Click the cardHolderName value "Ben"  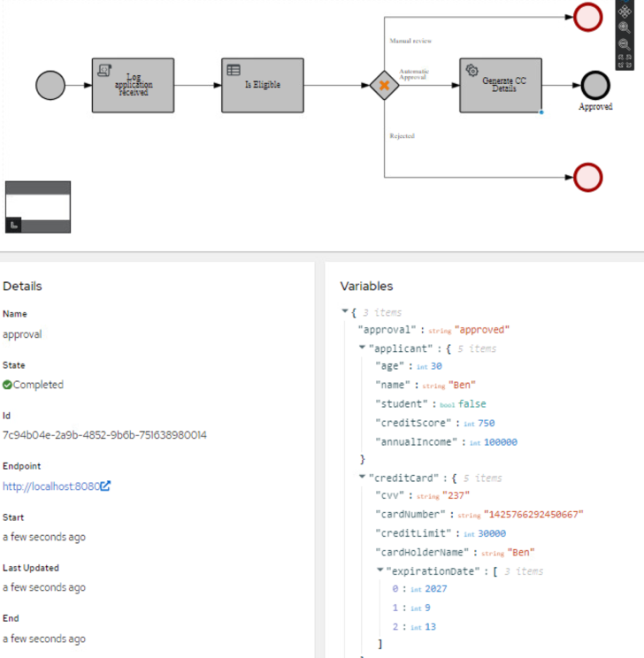[521, 553]
